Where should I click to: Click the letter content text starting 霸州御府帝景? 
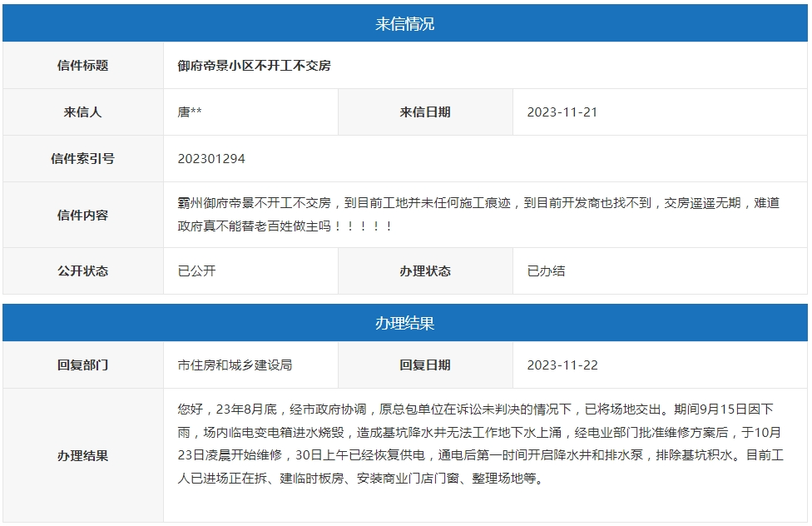478,215
